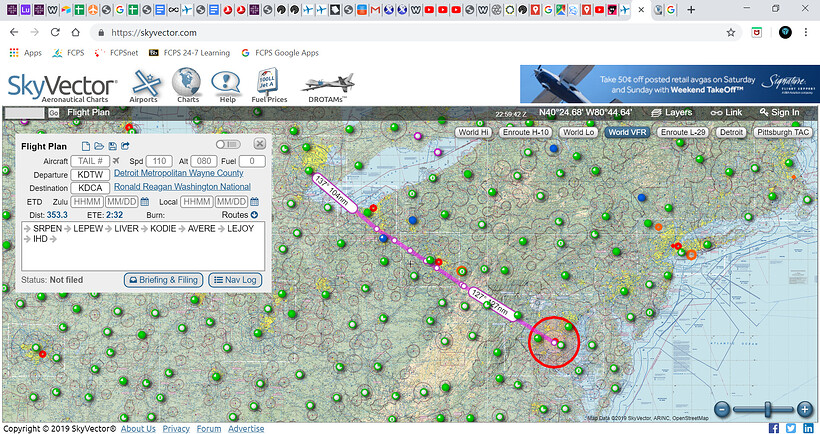Save the flight plan (disk icon)

point(112,146)
